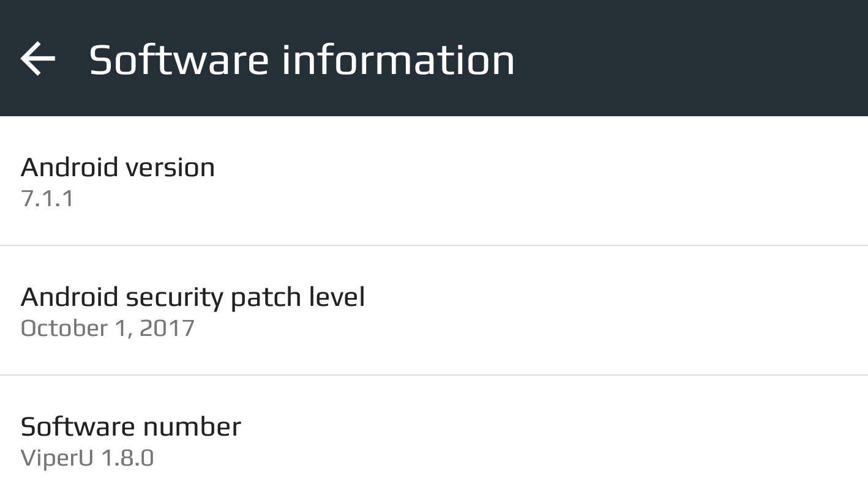
Task: Tap the back arrow icon
Action: coord(38,59)
